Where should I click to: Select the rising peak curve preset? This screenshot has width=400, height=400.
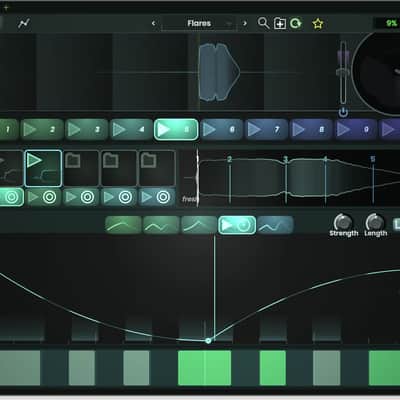tap(199, 225)
